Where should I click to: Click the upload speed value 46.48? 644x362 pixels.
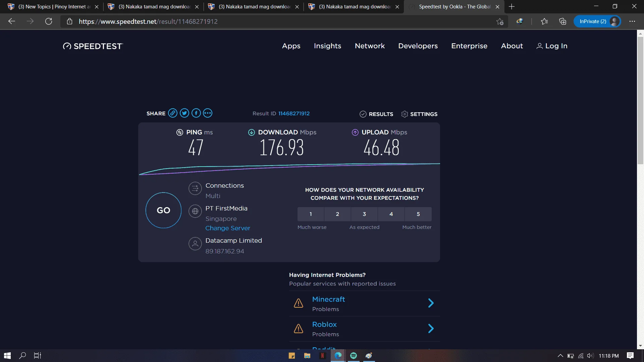pyautogui.click(x=381, y=148)
